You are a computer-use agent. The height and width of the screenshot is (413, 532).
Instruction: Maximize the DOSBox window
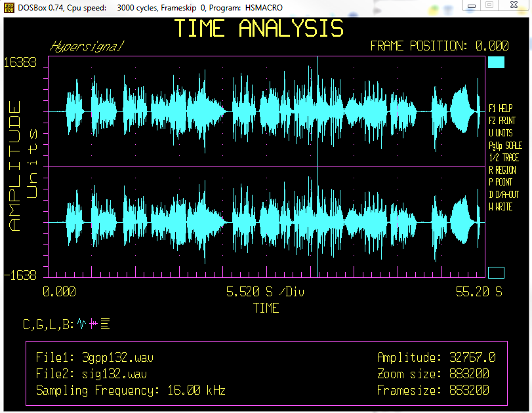(x=489, y=5)
